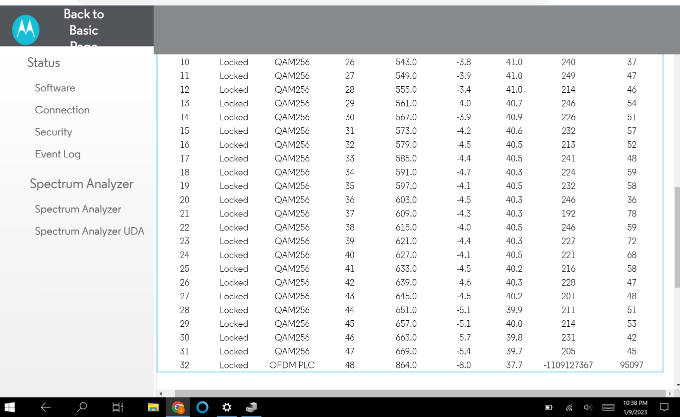Open the network tray icon
This screenshot has height=417, width=680.
point(569,407)
